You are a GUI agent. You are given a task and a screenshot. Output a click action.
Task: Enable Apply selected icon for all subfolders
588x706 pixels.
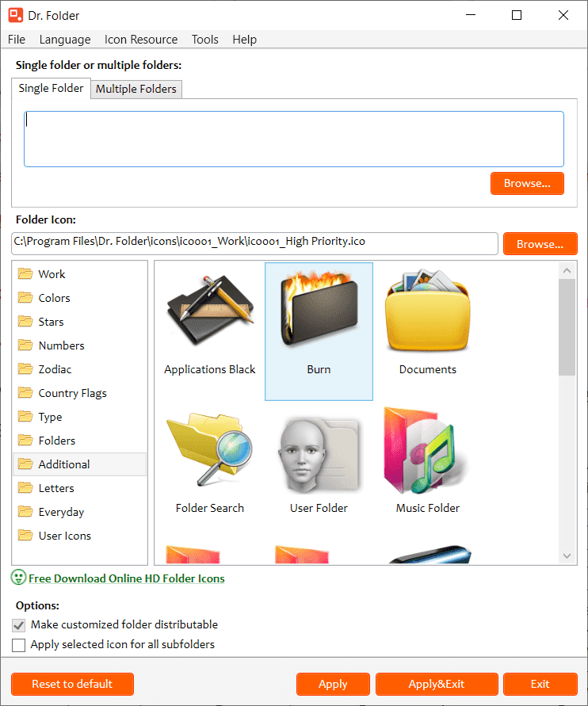tap(18, 645)
